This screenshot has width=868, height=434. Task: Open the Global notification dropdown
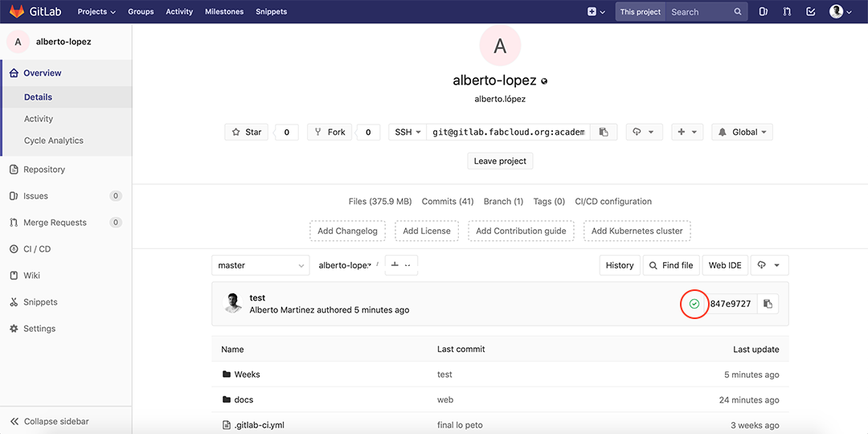pyautogui.click(x=742, y=132)
